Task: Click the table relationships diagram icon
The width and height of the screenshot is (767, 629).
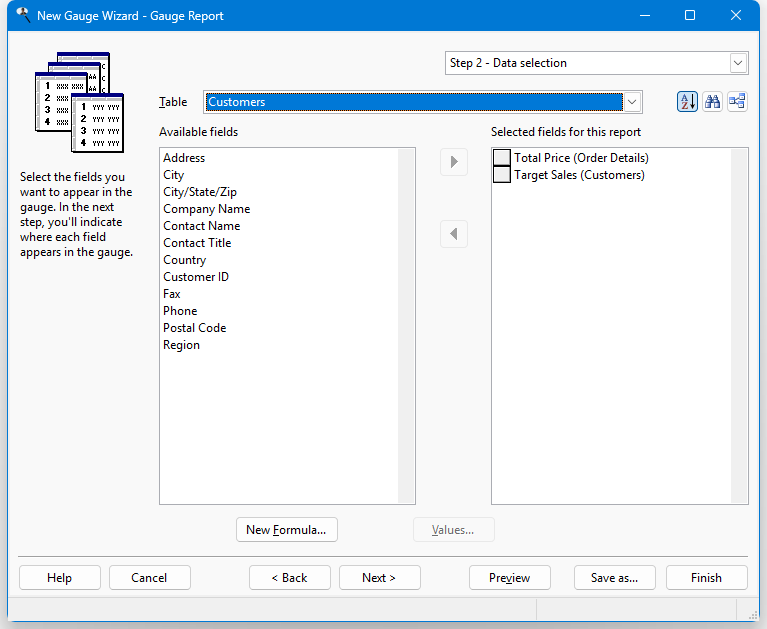Action: 737,101
